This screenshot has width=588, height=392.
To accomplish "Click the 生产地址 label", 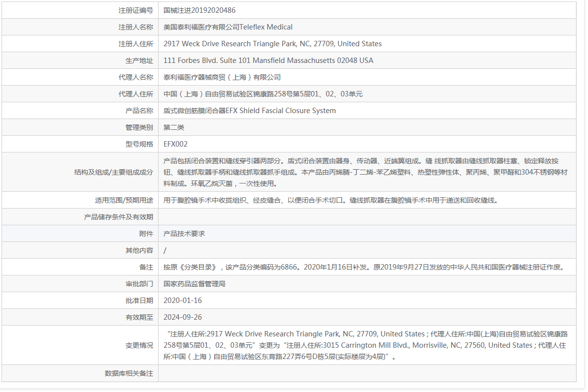I will click(139, 60).
